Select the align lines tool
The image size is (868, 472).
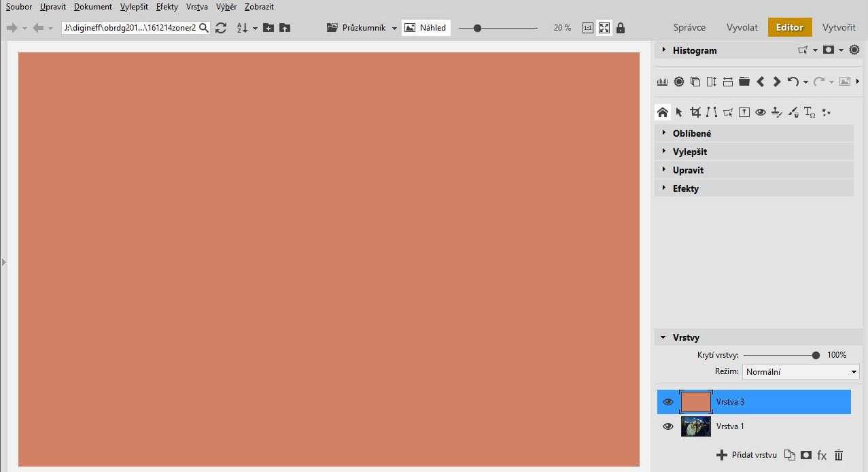(712, 112)
